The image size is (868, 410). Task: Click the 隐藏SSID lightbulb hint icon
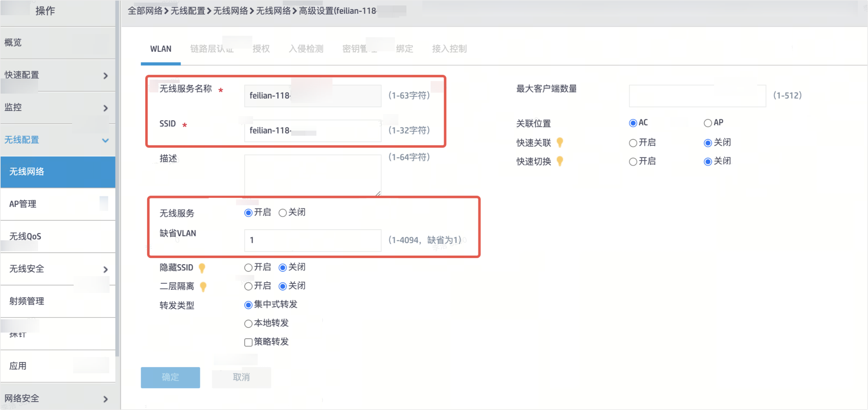[x=202, y=268]
